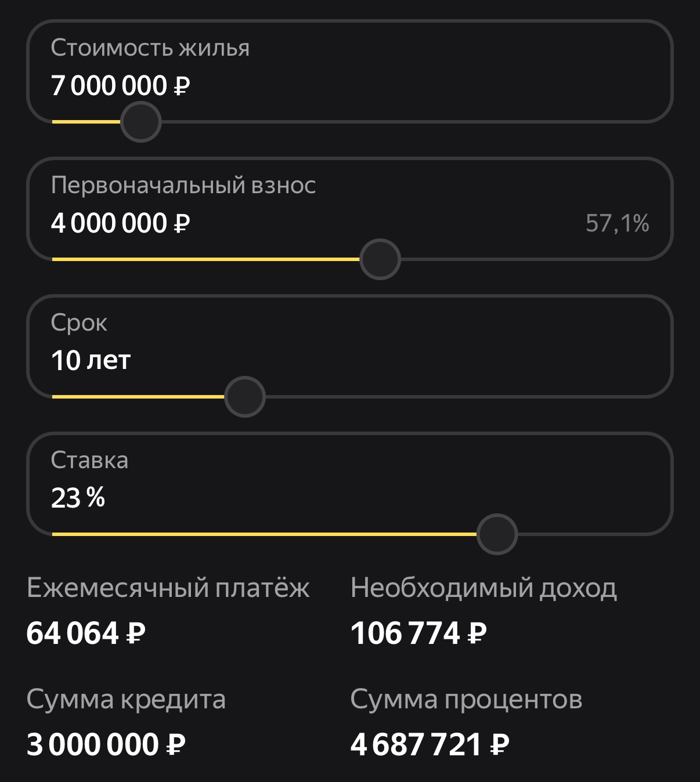Click the slider handle under Стоимость жилья
This screenshot has height=782, width=700.
click(140, 122)
